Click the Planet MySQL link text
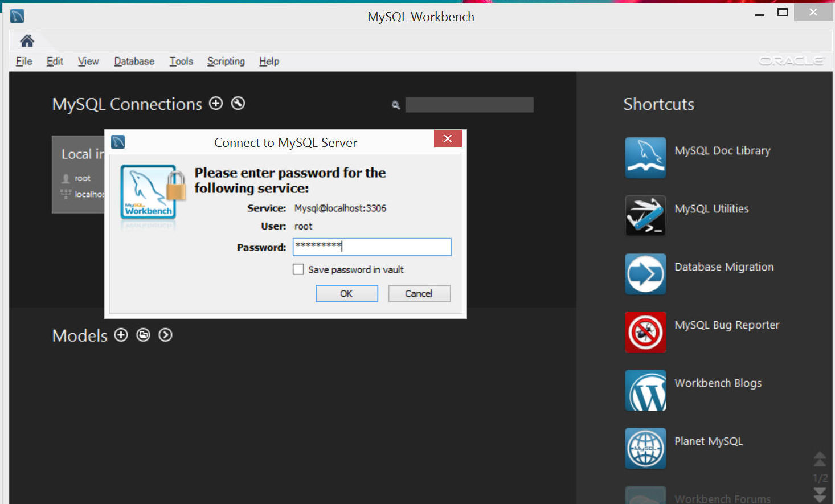This screenshot has width=835, height=504. coord(709,441)
